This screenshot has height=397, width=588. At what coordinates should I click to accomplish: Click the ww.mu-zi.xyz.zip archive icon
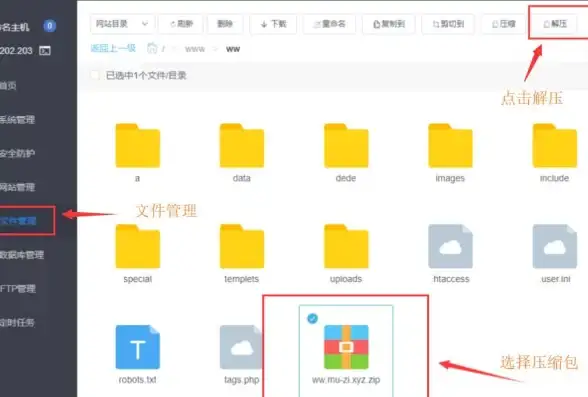[346, 347]
